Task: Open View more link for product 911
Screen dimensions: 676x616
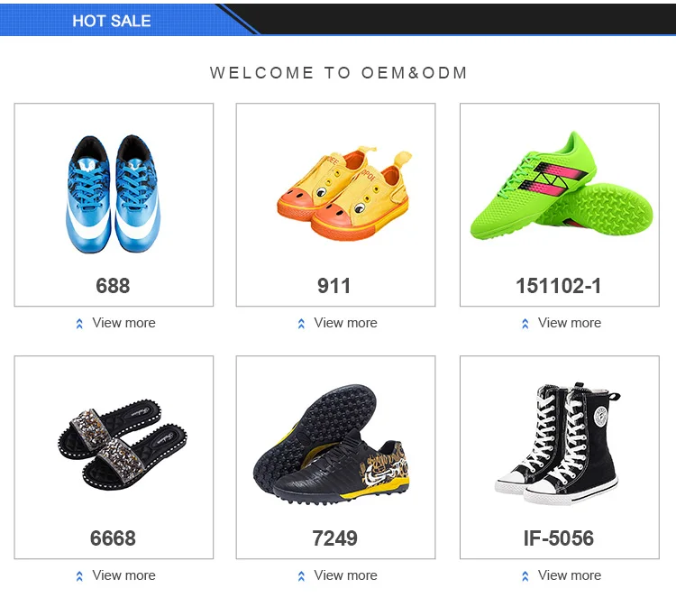Action: 345,323
